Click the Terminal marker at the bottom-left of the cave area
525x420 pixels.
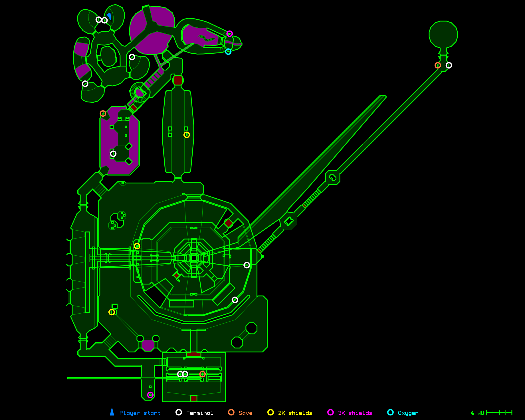(85, 84)
